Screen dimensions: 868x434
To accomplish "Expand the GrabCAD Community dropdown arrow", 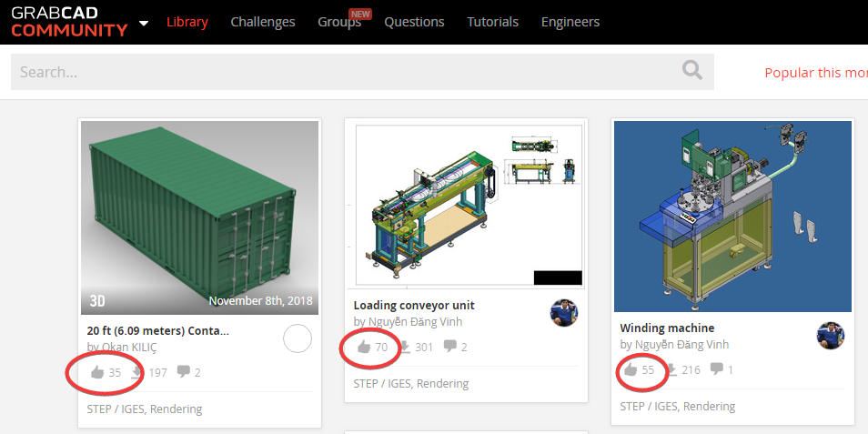I will (x=144, y=24).
